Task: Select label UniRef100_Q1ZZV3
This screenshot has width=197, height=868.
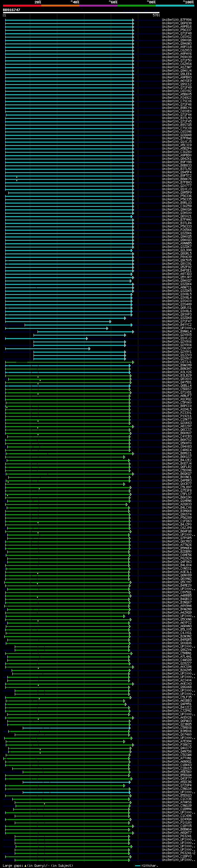Action: pyautogui.click(x=177, y=355)
